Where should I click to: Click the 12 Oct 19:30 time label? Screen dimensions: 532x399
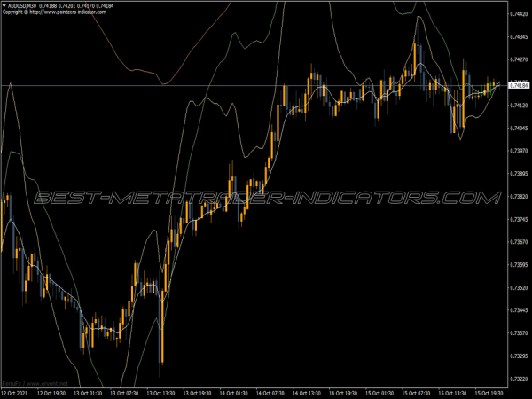click(51, 393)
